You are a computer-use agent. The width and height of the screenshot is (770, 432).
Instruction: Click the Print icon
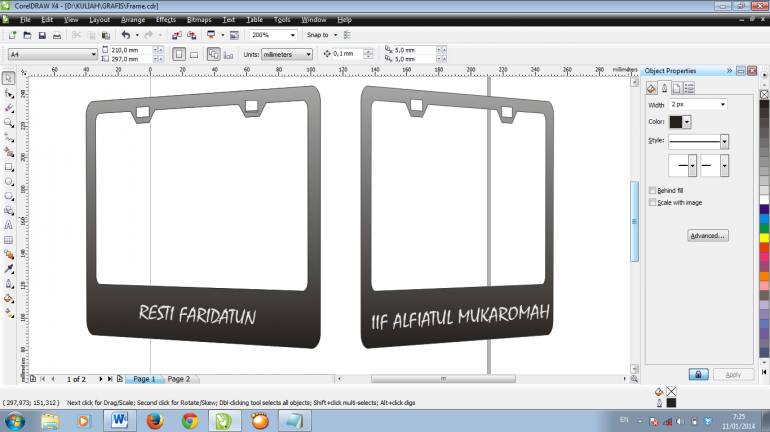click(57, 35)
